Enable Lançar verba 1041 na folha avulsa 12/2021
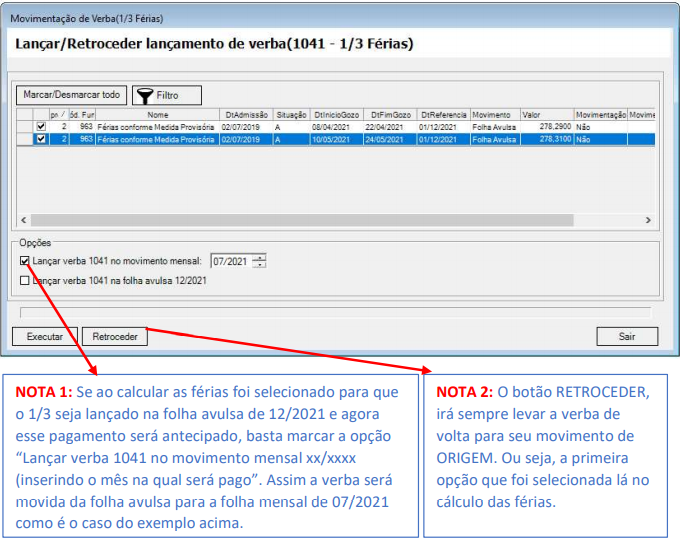680x542 pixels. tap(25, 281)
